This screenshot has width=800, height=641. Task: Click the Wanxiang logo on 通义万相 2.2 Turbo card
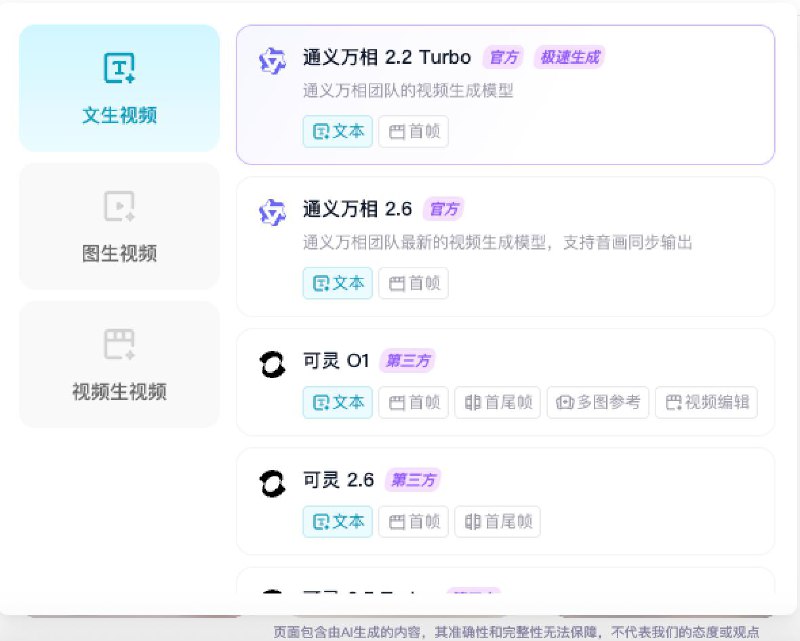coord(271,57)
